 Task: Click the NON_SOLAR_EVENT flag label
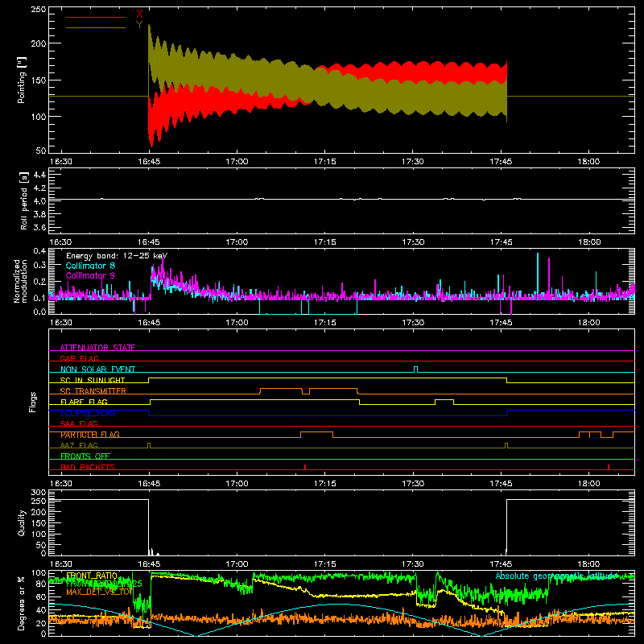97,369
